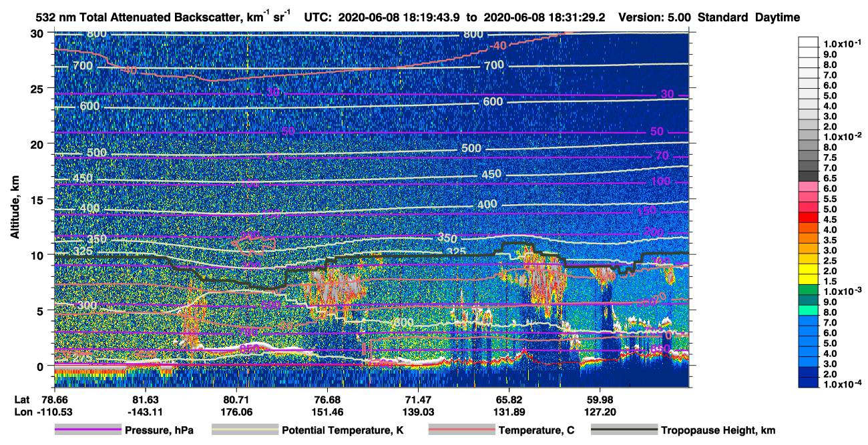Click the latitude value 71.47
The width and height of the screenshot is (868, 445).
click(417, 400)
